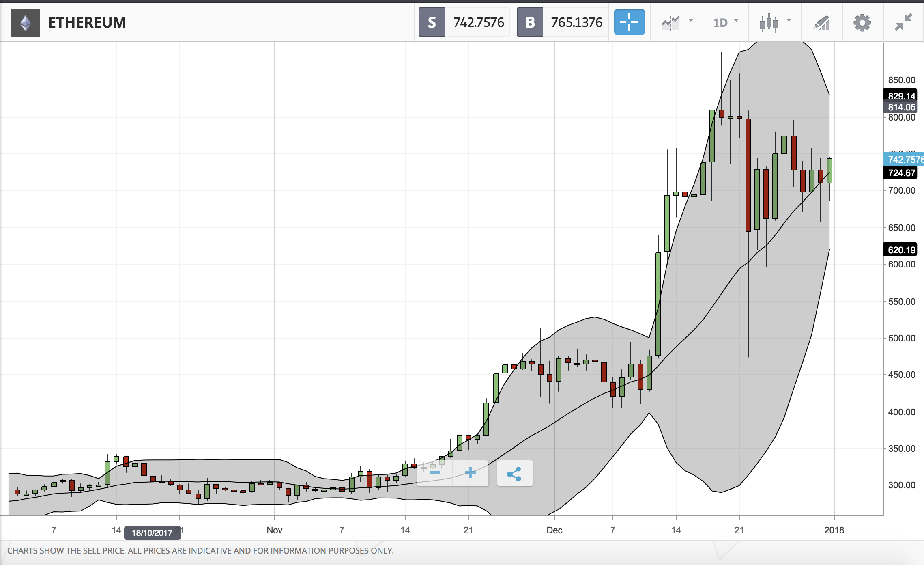Click the 400.00 price axis label
The height and width of the screenshot is (565, 924).
coord(901,412)
